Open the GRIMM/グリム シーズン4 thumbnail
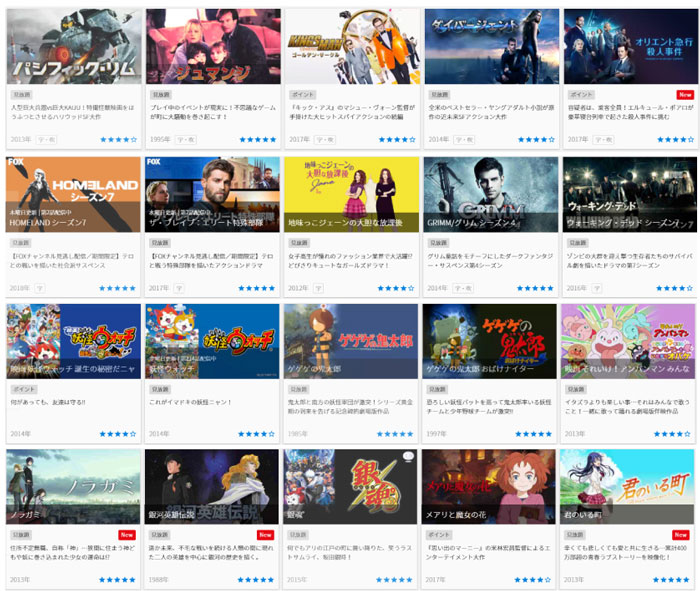Viewport: 700px width, 591px height. click(x=491, y=194)
